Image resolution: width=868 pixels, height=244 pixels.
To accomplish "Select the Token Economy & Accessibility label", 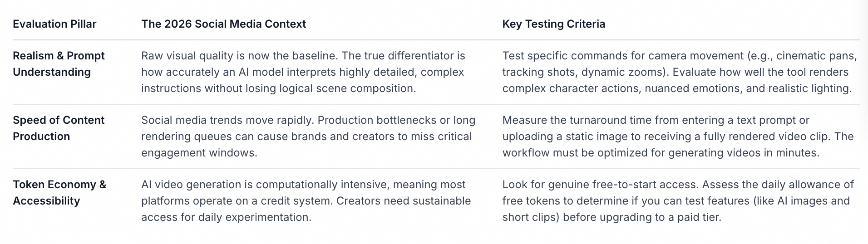I will 59,193.
